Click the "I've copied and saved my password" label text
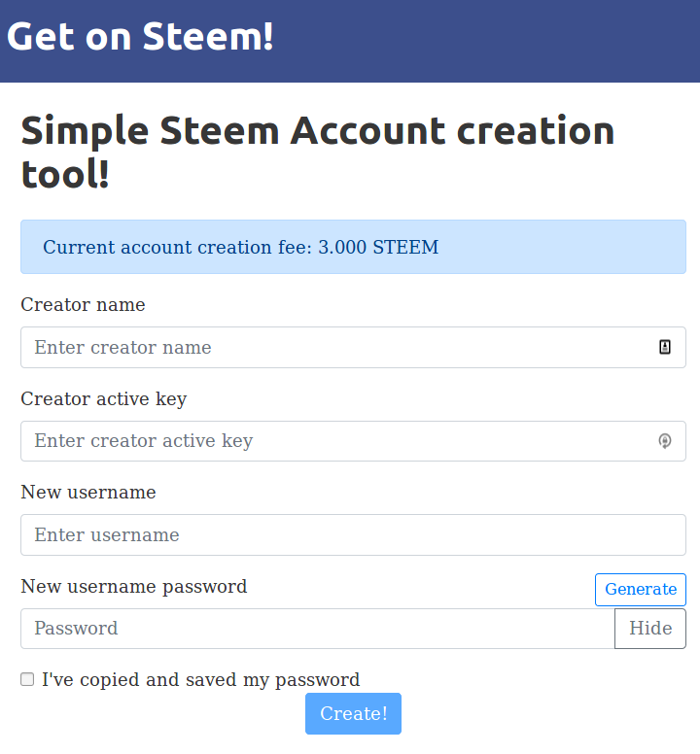700x754 pixels. click(200, 679)
